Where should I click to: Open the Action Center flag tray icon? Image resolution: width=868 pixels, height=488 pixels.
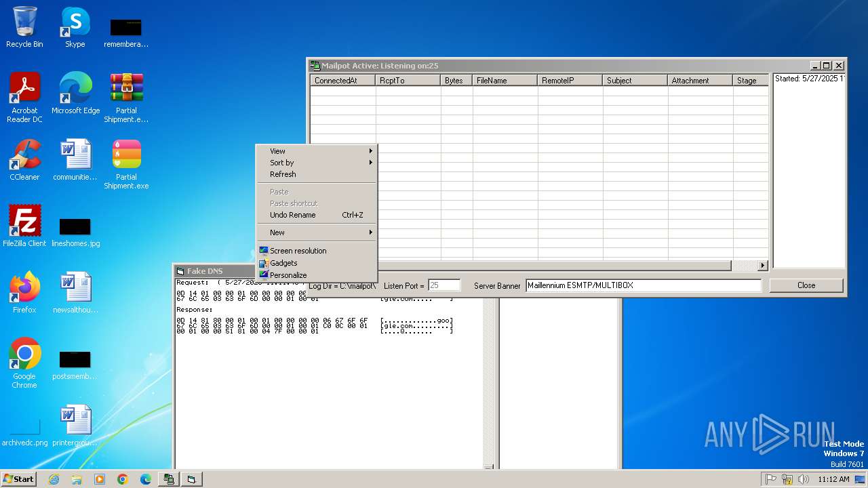pos(771,479)
